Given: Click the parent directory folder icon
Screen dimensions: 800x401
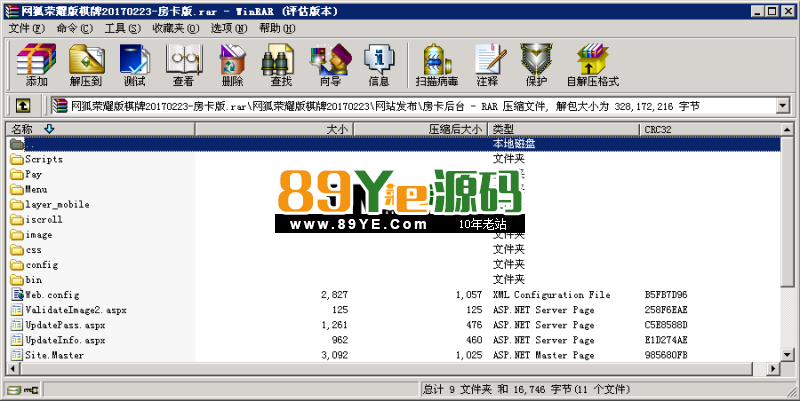Looking at the screenshot, I should tap(17, 144).
